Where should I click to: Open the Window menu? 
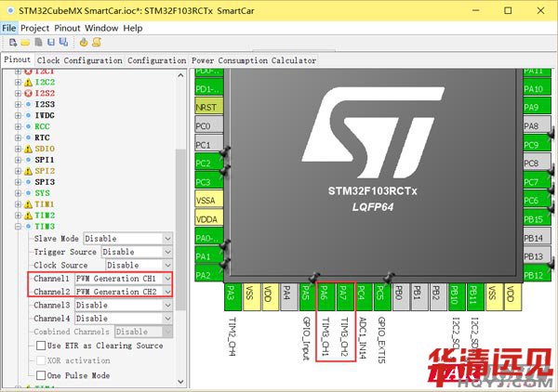(x=101, y=28)
